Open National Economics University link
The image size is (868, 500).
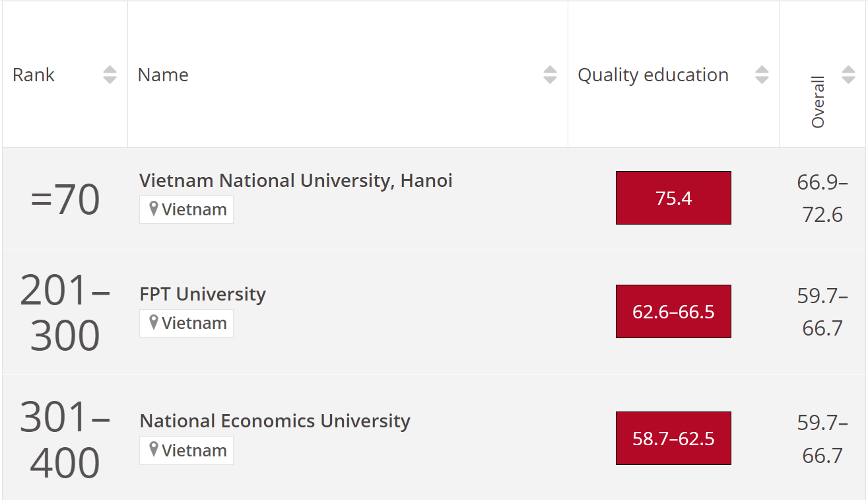pyautogui.click(x=275, y=421)
